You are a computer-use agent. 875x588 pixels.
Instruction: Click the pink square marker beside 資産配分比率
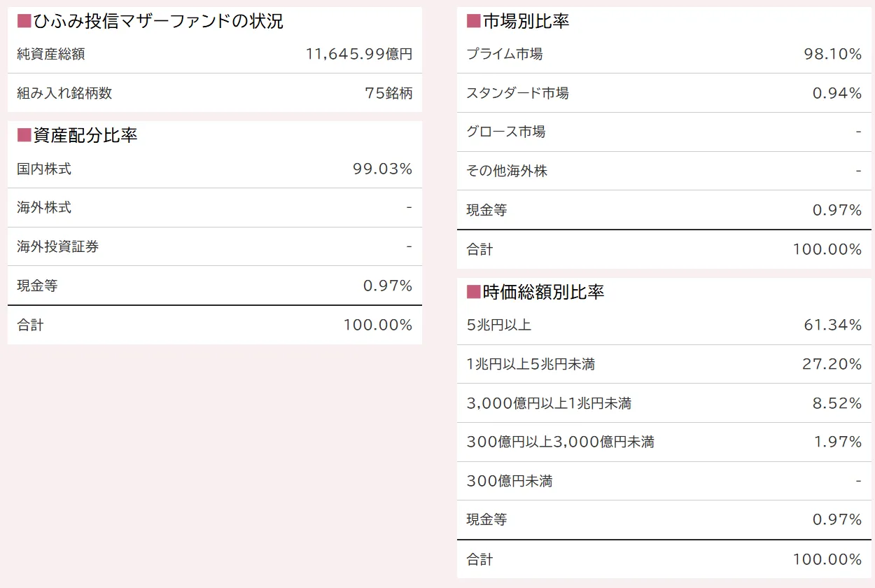tap(24, 135)
